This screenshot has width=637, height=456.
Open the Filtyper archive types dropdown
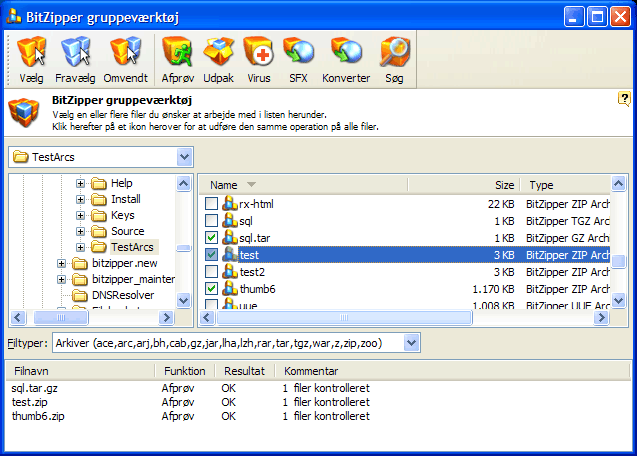click(x=412, y=343)
